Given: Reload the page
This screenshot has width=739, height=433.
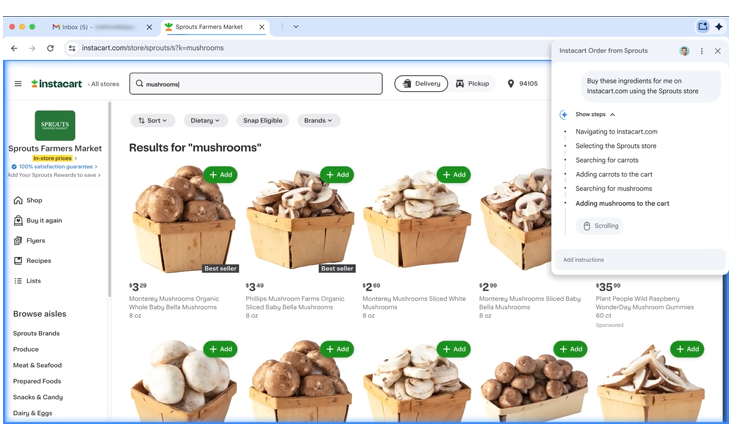Looking at the screenshot, I should click(50, 48).
